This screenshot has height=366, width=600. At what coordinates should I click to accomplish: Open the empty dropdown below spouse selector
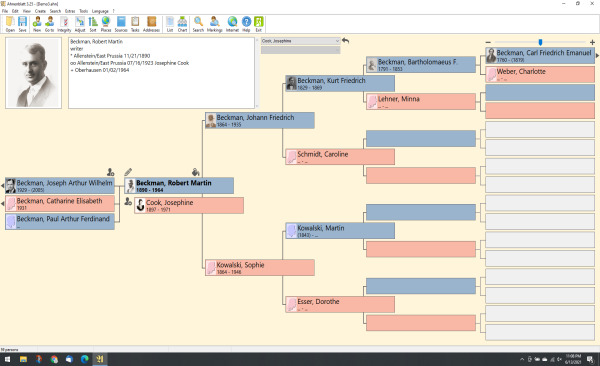(x=300, y=50)
